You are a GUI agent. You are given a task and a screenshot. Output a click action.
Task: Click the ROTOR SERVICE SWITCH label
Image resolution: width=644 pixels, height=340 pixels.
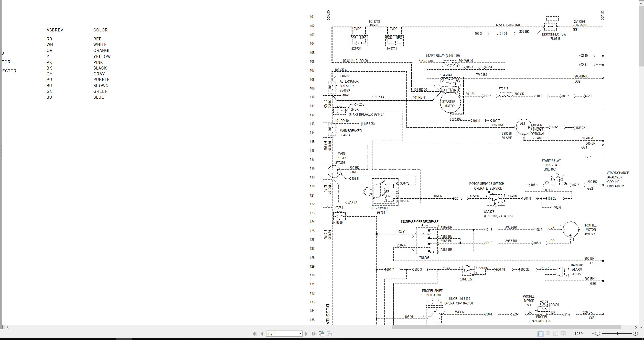point(486,184)
